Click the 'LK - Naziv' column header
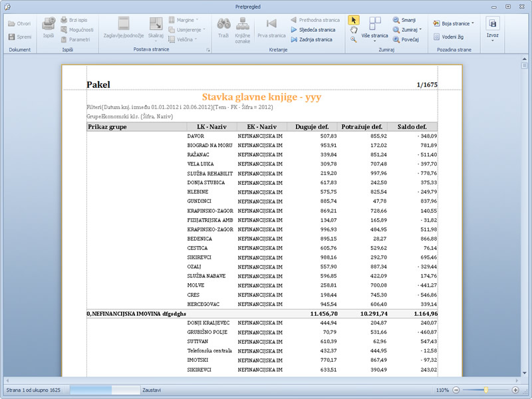532x399 pixels. (211, 127)
